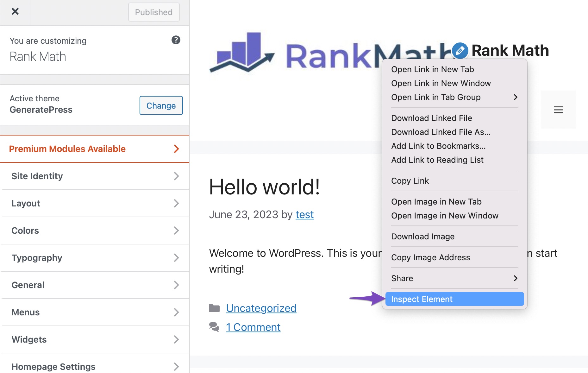Viewport: 588px width, 373px height.
Task: Click the Change theme button
Action: 161,105
